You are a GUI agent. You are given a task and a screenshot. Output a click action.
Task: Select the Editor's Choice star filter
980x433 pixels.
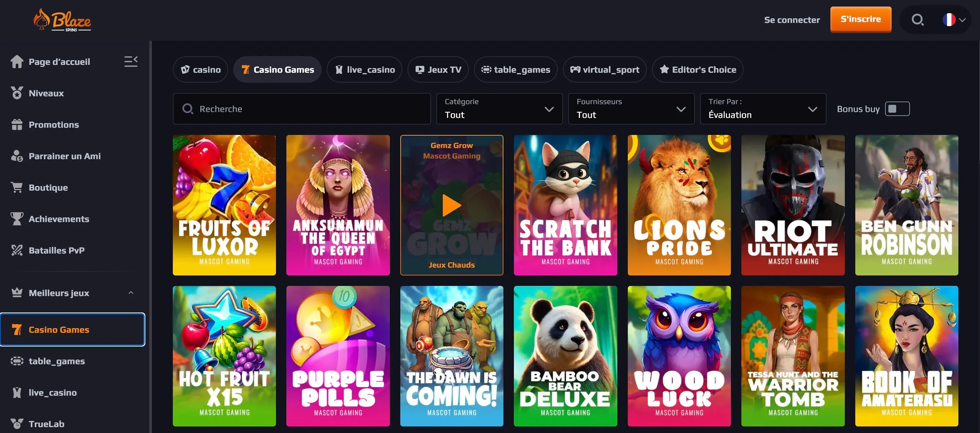(698, 69)
